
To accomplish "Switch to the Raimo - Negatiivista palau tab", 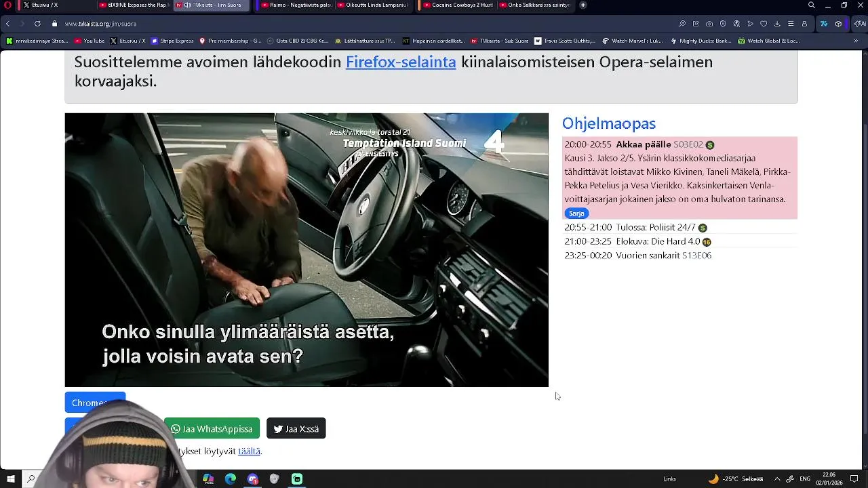I will click(x=296, y=5).
